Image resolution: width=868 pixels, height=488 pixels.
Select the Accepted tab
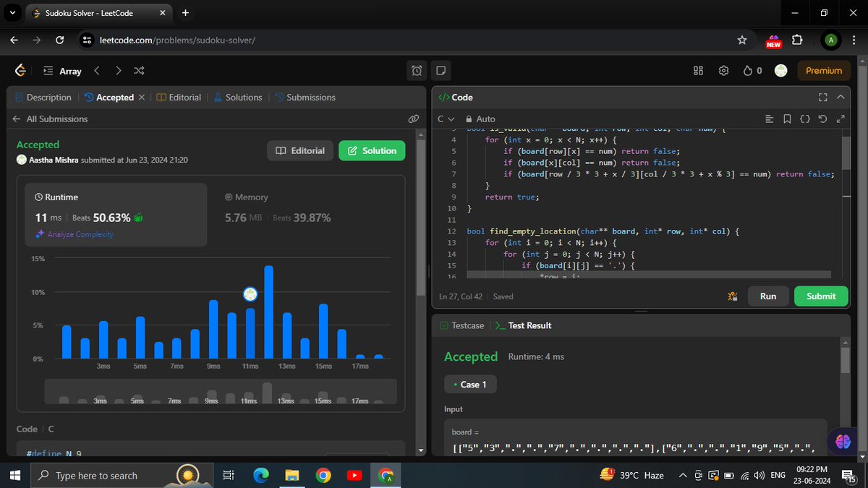pos(109,97)
